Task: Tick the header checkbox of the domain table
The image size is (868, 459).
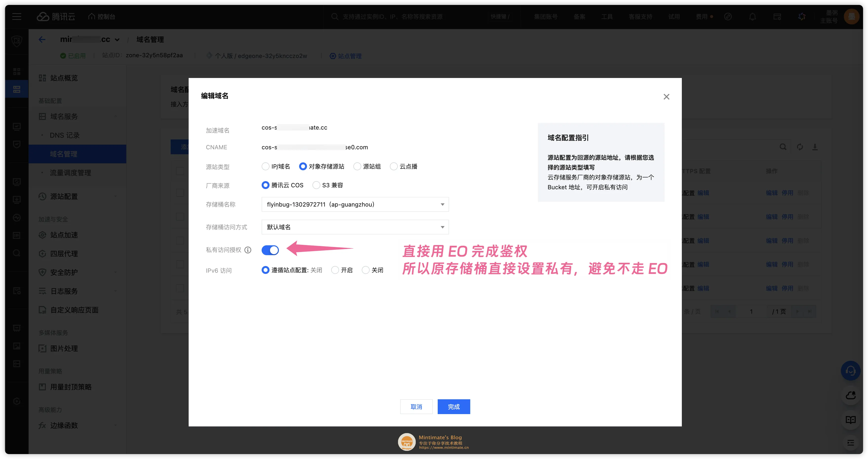Action: pyautogui.click(x=180, y=171)
